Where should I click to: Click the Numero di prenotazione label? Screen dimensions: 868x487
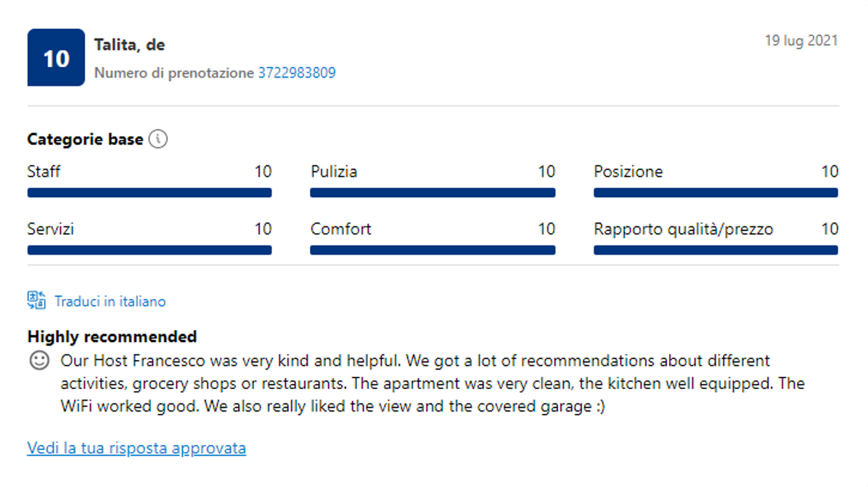point(174,73)
